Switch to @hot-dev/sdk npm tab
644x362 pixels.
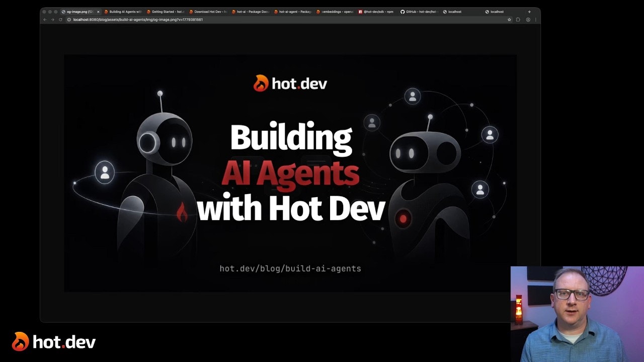(377, 12)
